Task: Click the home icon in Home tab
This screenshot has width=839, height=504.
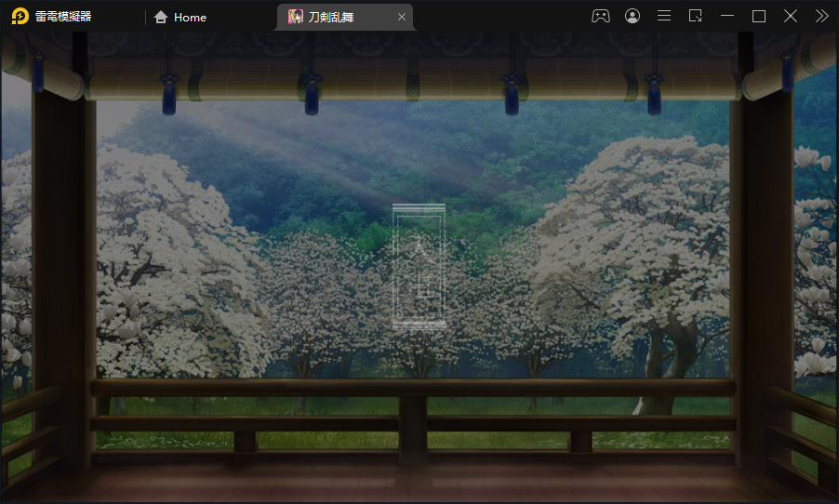Action: [161, 17]
